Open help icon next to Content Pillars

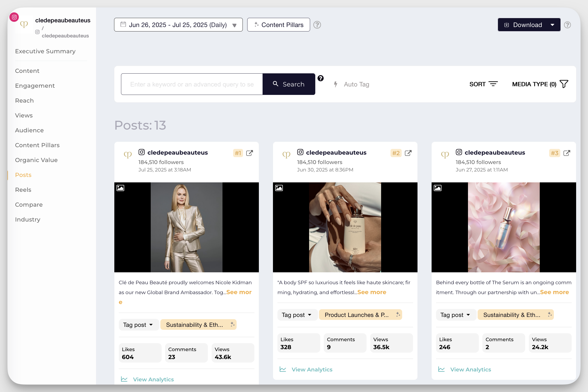(x=317, y=25)
